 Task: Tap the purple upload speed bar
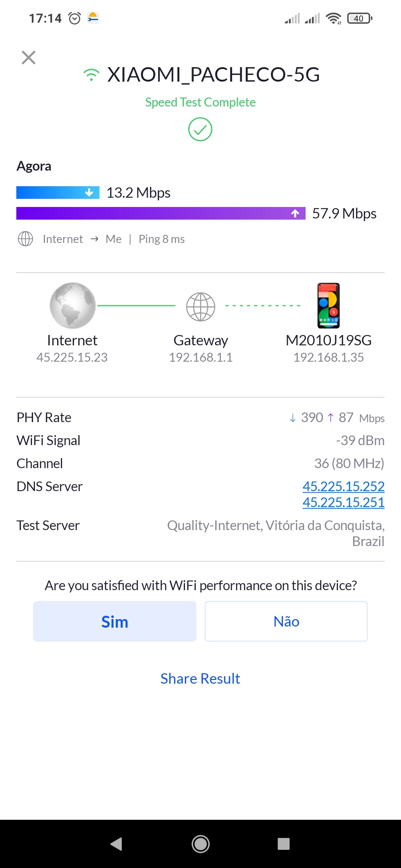tap(161, 213)
